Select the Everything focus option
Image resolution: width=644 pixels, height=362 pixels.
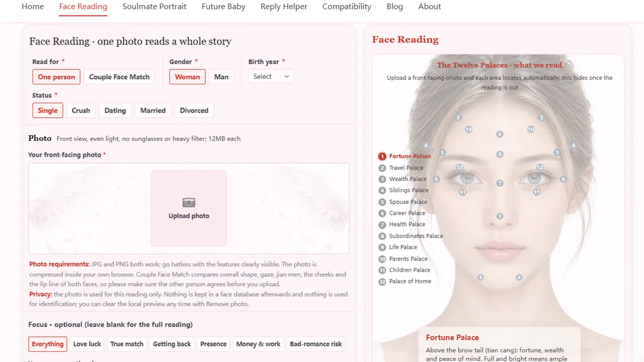pyautogui.click(x=48, y=344)
